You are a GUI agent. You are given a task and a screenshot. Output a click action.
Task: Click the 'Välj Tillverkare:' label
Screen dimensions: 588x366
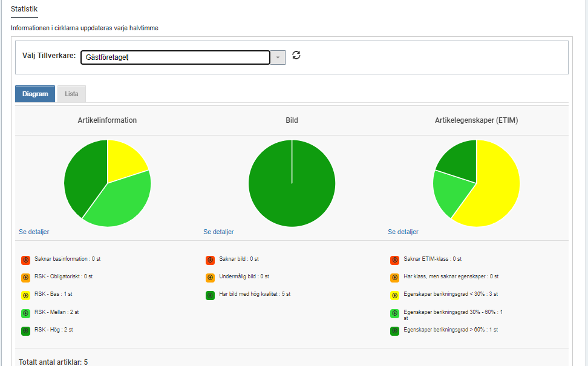49,56
